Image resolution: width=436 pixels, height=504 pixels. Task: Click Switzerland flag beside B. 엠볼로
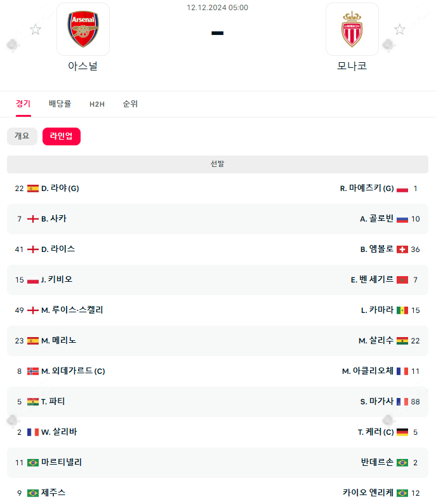point(402,249)
